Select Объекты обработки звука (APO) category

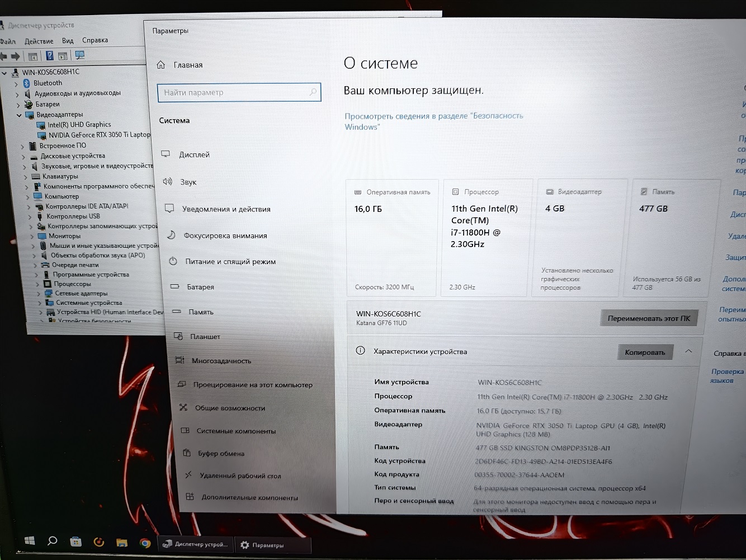98,255
